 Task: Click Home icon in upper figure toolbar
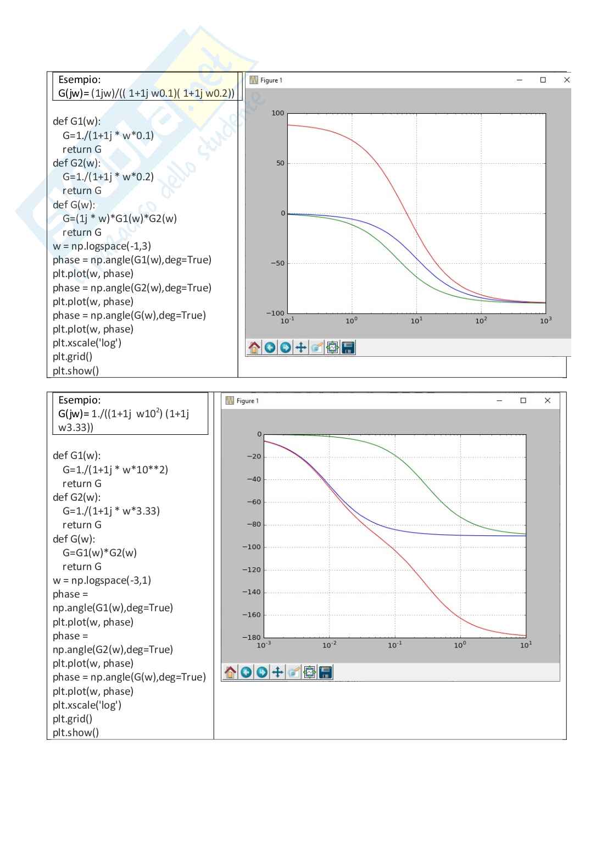[254, 347]
